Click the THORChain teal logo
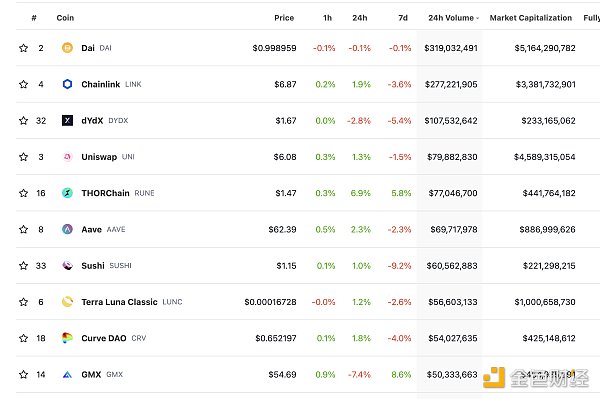Viewport: 600px width, 399px height. pyautogui.click(x=67, y=193)
